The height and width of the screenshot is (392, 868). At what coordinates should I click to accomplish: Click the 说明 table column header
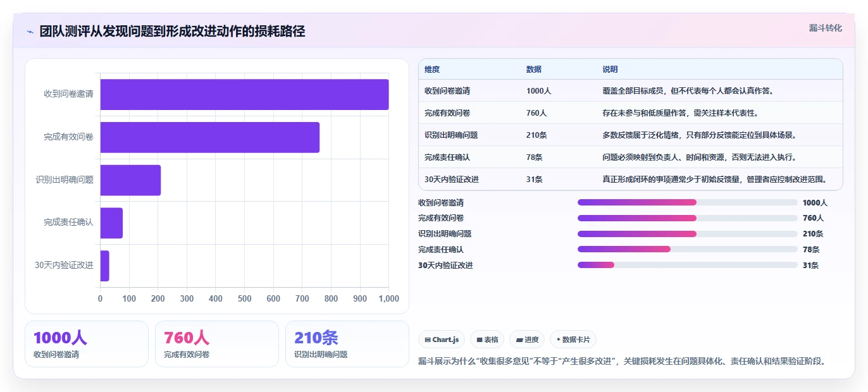coord(611,70)
